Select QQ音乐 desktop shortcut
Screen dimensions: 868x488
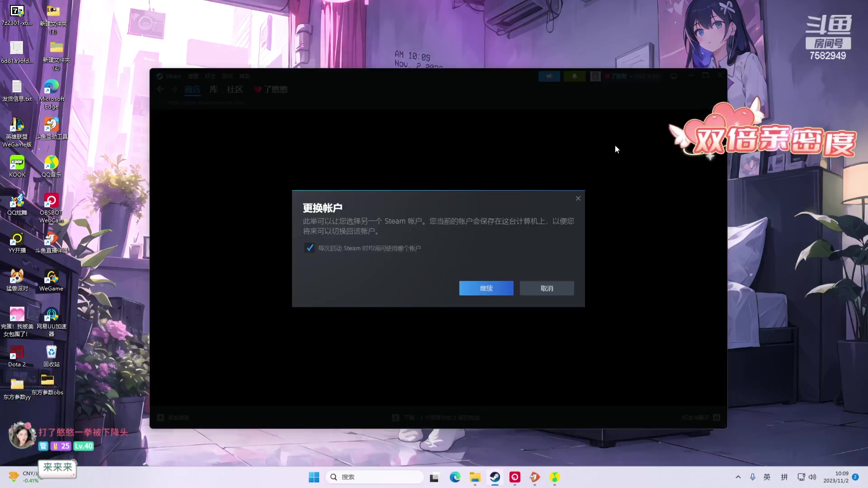pos(52,166)
